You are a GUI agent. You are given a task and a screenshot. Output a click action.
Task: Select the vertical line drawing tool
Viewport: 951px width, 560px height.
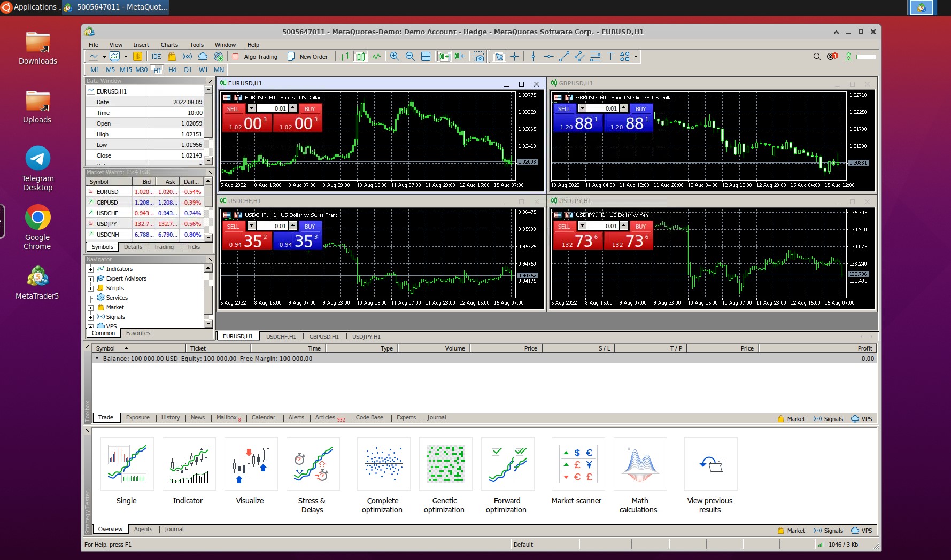(x=533, y=57)
